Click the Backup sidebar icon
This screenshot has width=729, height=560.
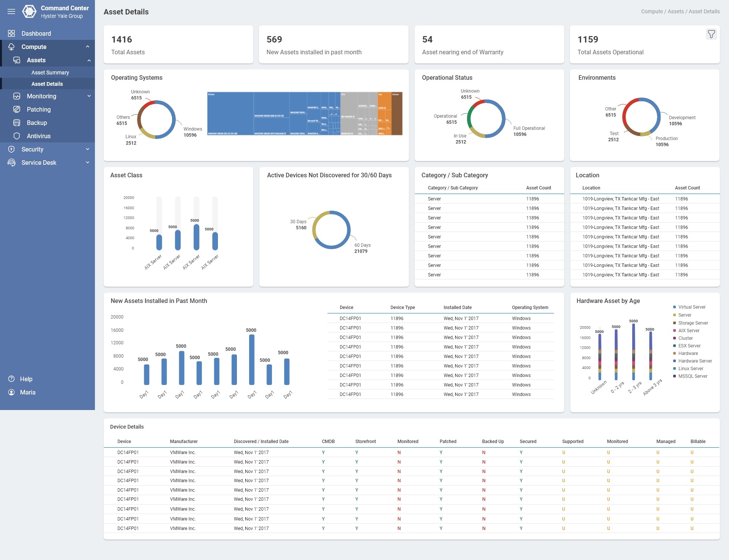tap(17, 123)
